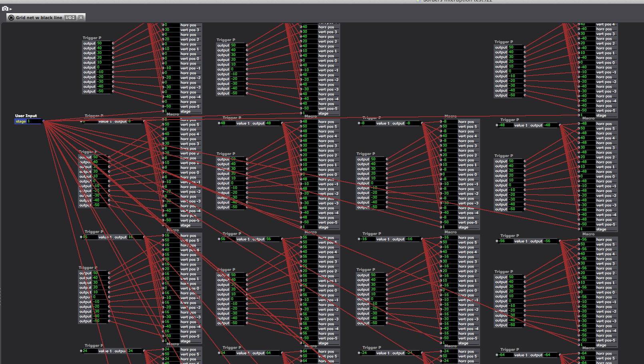Click the 'value 1' label beside output -48
The height and width of the screenshot is (364, 644).
tap(521, 125)
